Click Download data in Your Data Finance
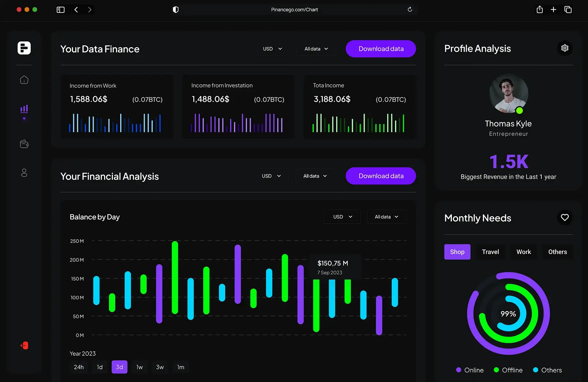588x382 pixels. pos(381,49)
